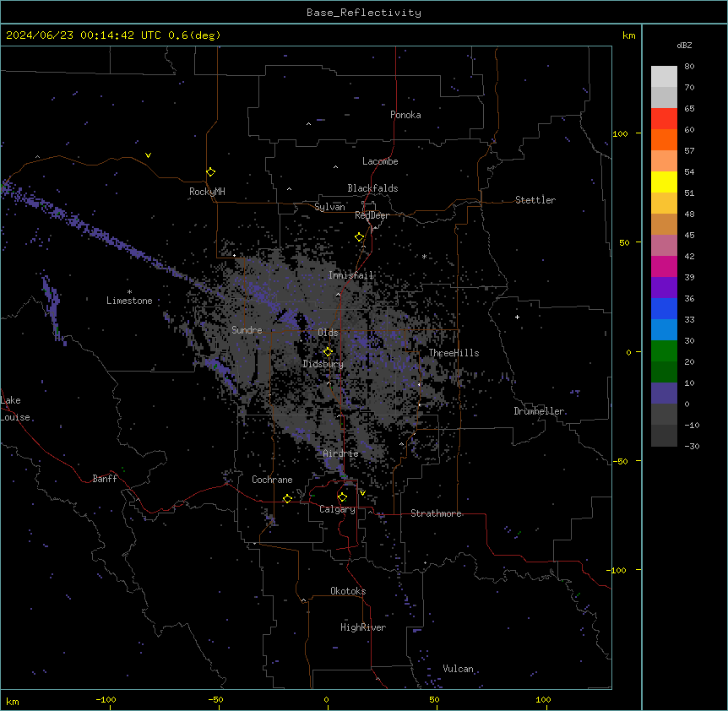Click the yellow diamond marker above Calgary label
The image size is (728, 711).
click(x=342, y=497)
